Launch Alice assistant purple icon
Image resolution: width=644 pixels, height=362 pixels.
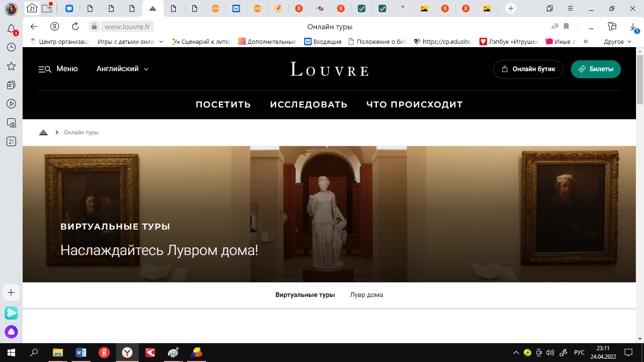[x=11, y=332]
